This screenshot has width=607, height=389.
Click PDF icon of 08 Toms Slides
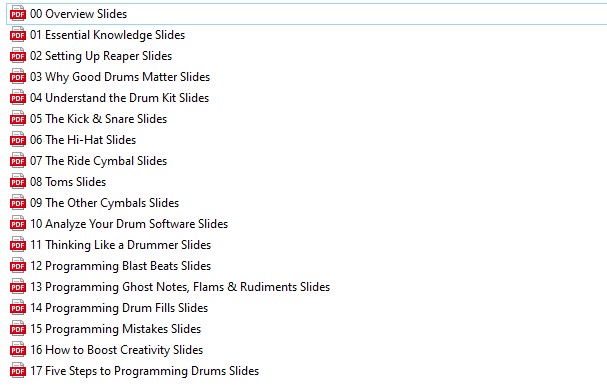click(18, 181)
